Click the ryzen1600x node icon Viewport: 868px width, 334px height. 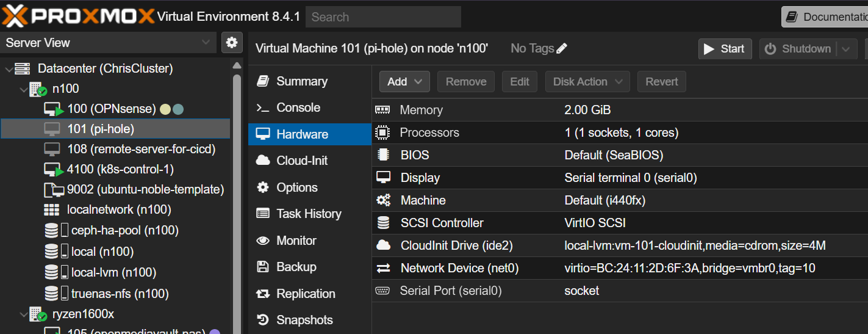(x=38, y=314)
